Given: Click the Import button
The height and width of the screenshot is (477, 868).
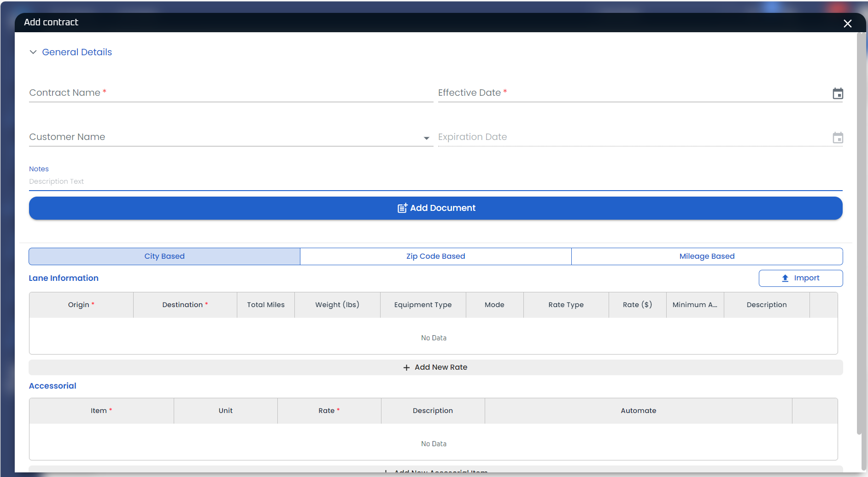Looking at the screenshot, I should point(800,278).
